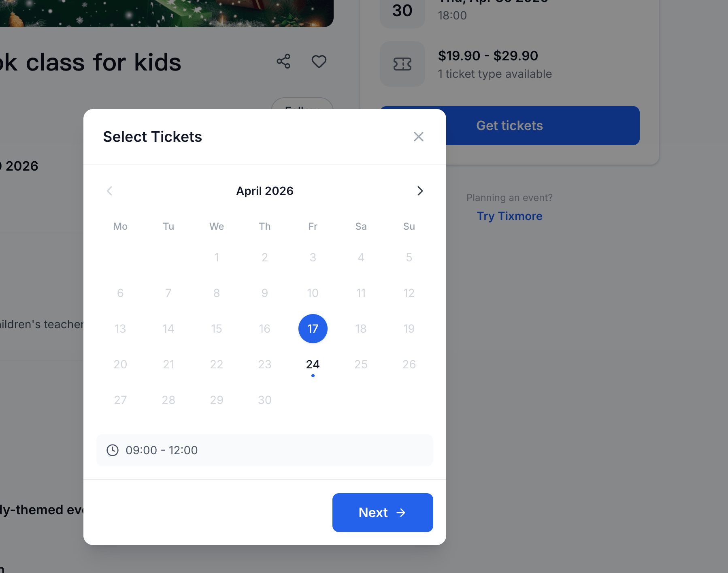Favorite the event with heart icon
The height and width of the screenshot is (573, 728).
click(319, 62)
